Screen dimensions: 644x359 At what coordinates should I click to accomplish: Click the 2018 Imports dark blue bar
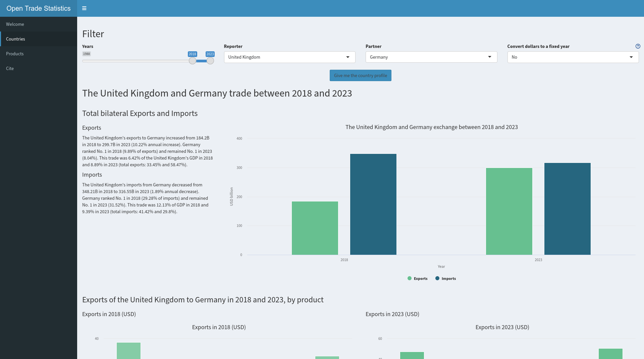click(x=373, y=204)
